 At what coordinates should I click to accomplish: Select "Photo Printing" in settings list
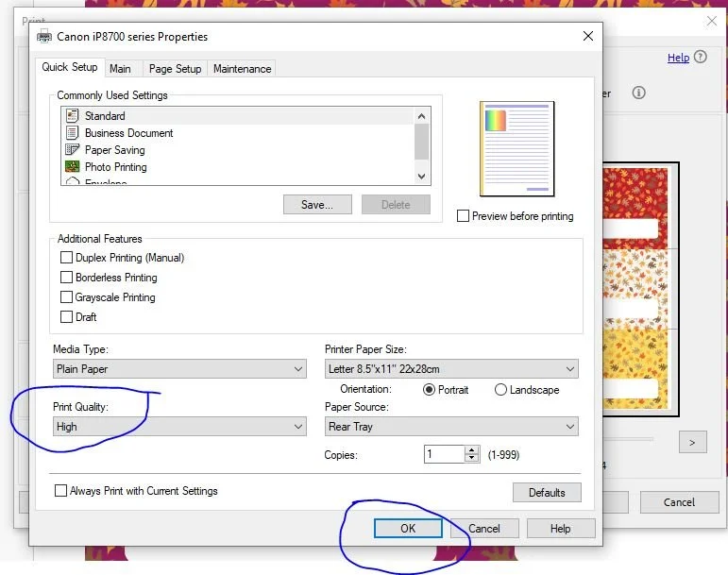tap(237, 167)
